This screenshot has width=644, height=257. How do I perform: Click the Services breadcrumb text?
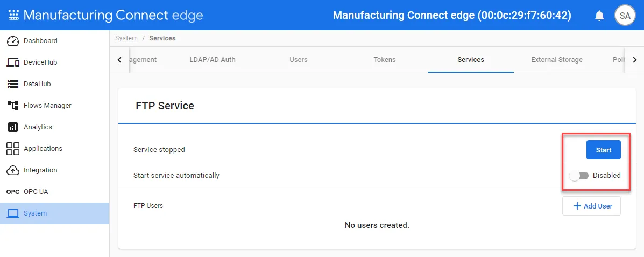coord(162,38)
